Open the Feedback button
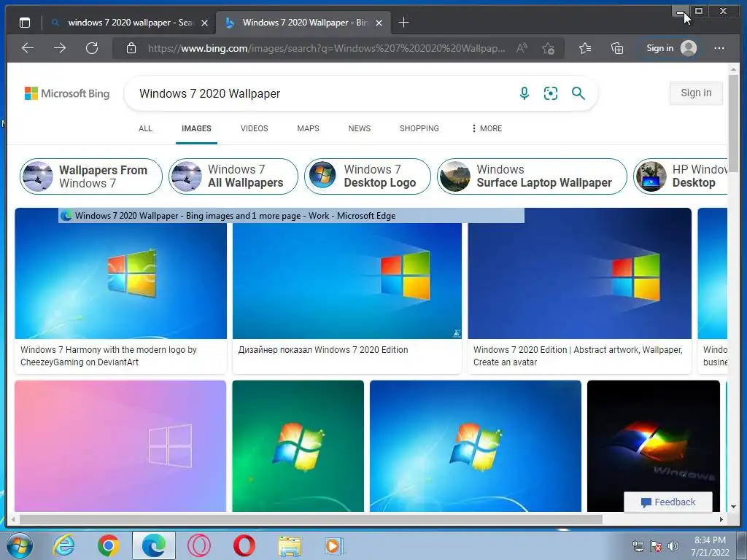This screenshot has height=560, width=747. pos(668,502)
